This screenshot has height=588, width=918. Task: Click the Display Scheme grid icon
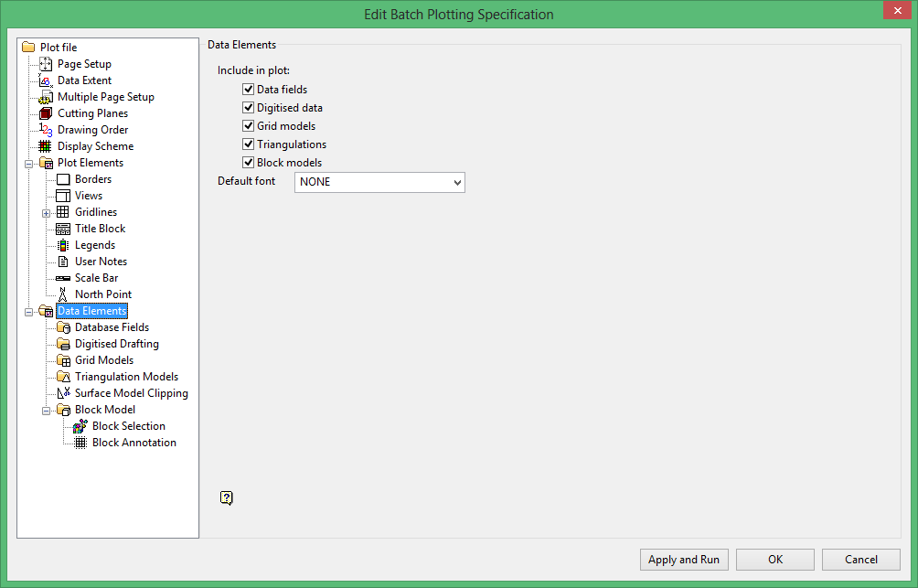[x=45, y=145]
